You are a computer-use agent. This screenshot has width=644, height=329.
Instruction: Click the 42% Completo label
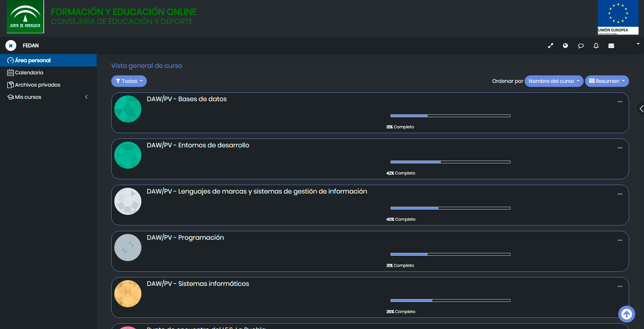(401, 173)
